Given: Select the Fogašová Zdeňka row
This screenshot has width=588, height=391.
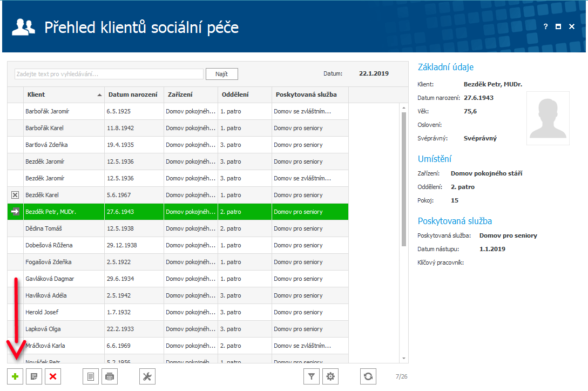Looking at the screenshot, I should click(x=178, y=262).
